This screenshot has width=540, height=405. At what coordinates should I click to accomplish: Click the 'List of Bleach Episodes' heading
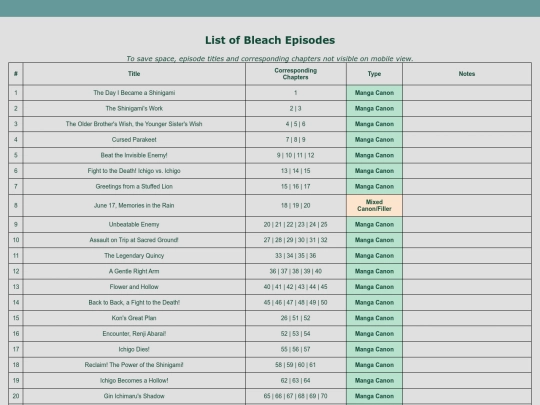click(x=270, y=40)
